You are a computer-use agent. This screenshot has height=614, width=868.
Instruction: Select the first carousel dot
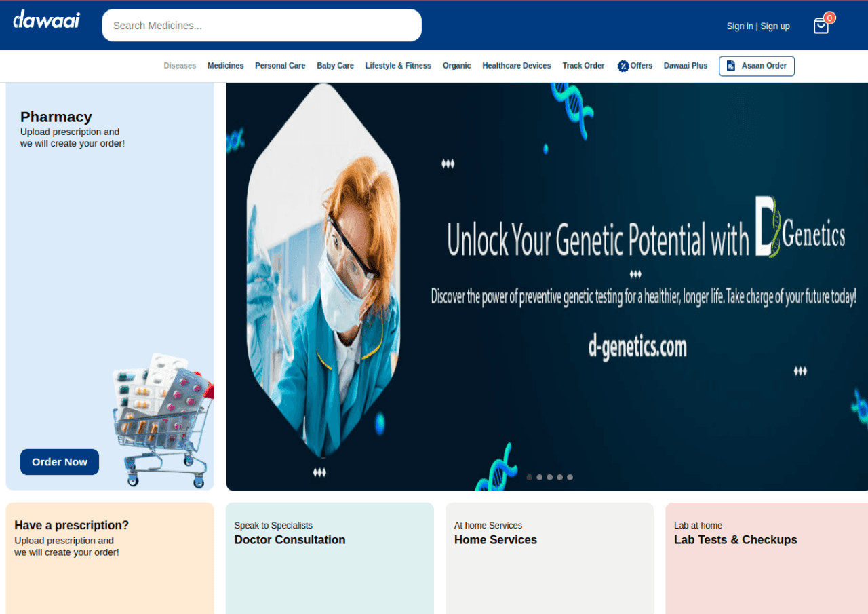[530, 477]
